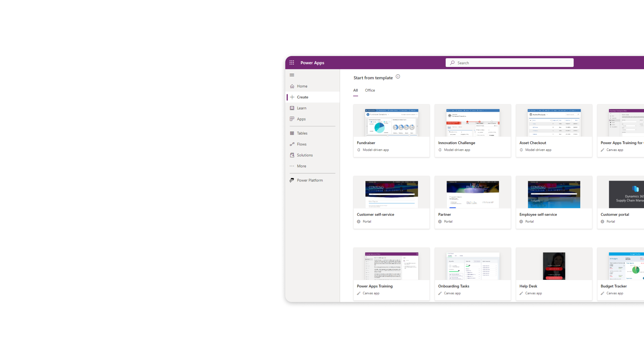The height and width of the screenshot is (358, 644).
Task: Click inside the Search box
Action: point(509,63)
